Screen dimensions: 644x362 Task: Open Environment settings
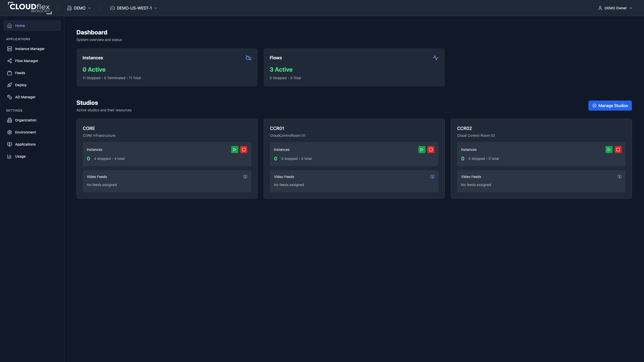pos(32,132)
